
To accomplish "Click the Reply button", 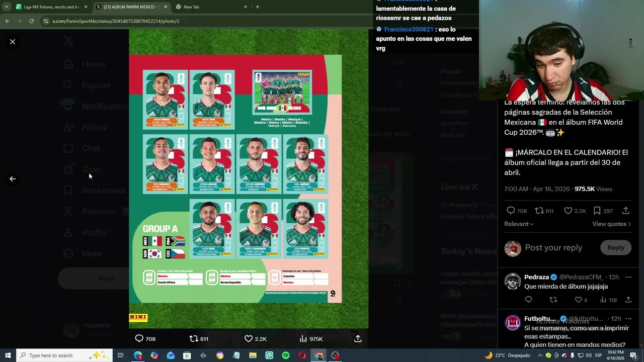I will pos(615,247).
